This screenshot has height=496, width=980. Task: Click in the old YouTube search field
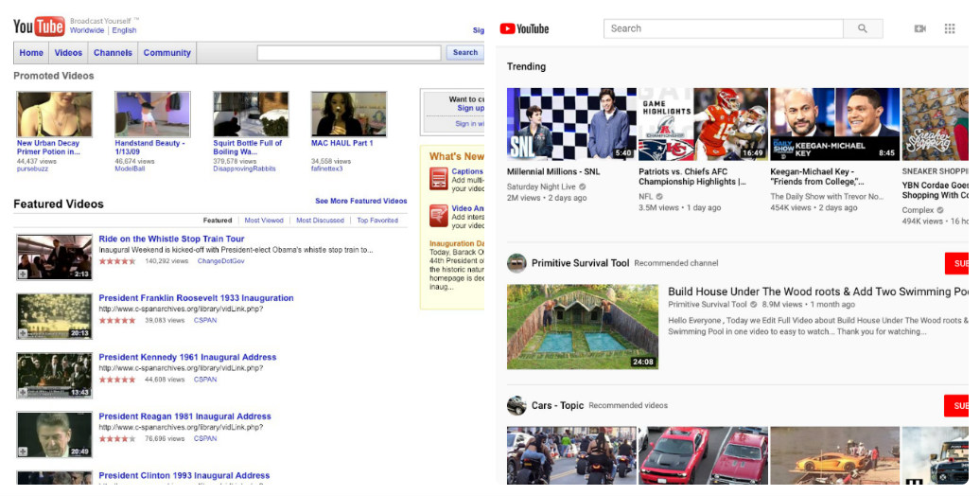(349, 53)
